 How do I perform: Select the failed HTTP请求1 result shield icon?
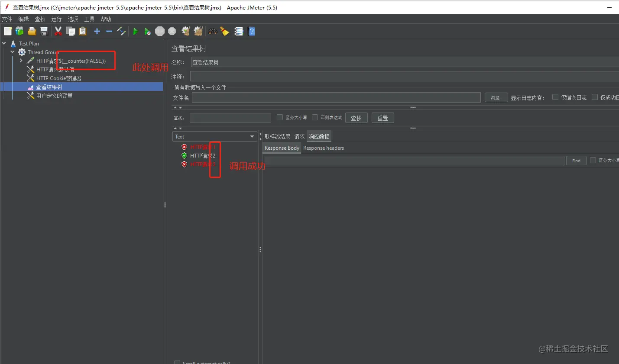click(x=184, y=147)
